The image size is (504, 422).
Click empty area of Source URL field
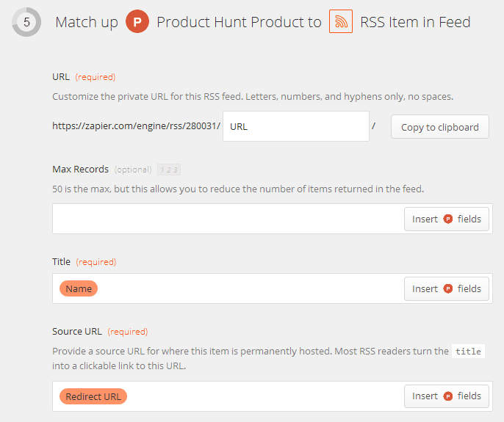coord(265,396)
